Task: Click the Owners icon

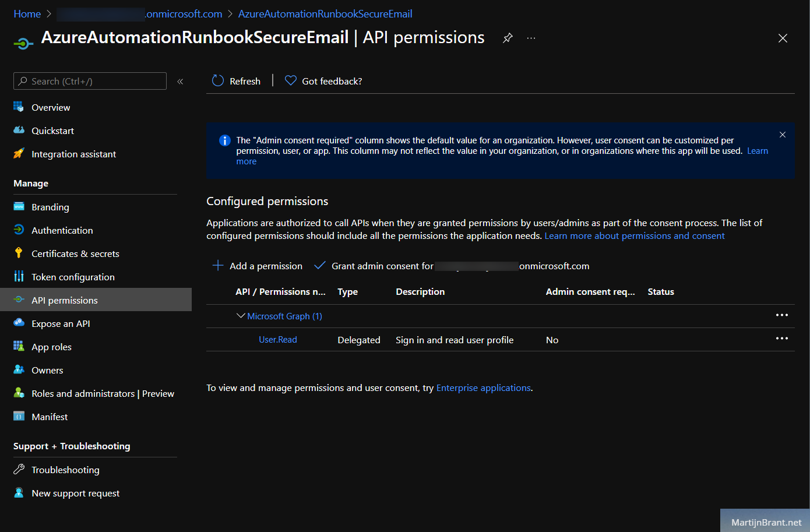Action: [x=19, y=369]
